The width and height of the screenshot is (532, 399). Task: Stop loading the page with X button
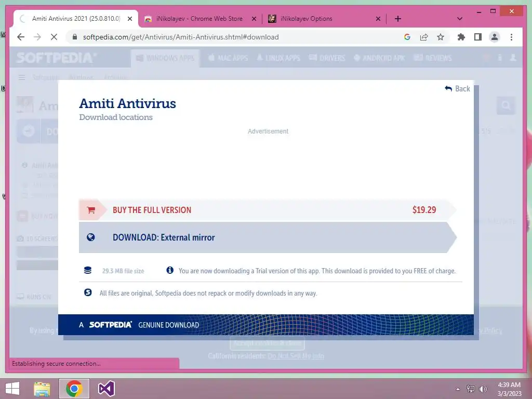click(x=54, y=37)
